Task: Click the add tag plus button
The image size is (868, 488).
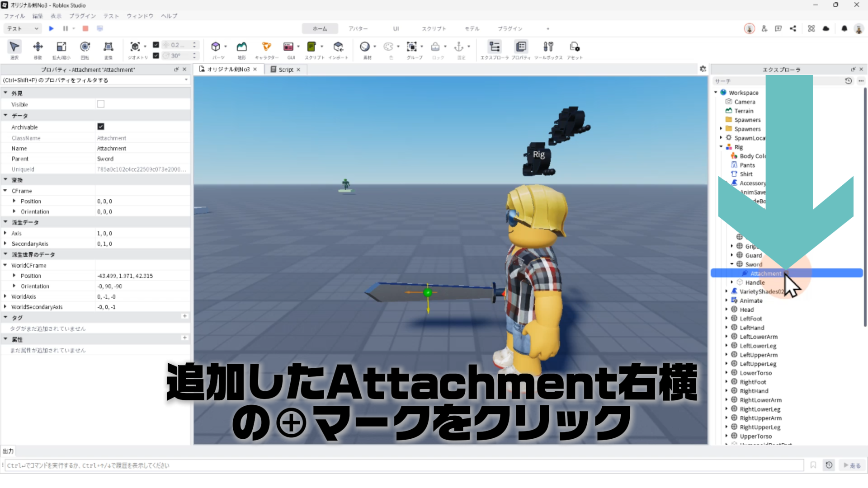Action: tap(184, 316)
